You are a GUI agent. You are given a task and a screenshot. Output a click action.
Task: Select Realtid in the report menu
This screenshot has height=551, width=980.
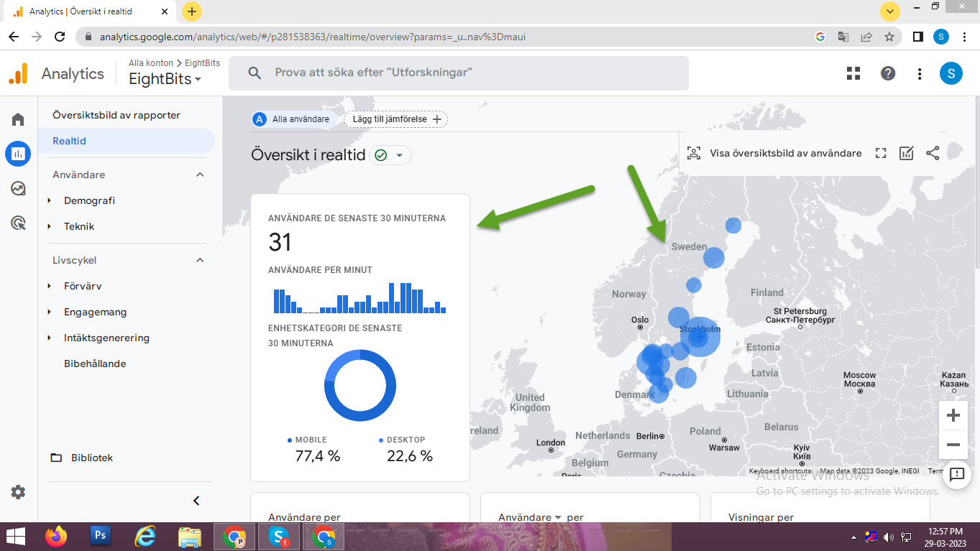pyautogui.click(x=70, y=141)
